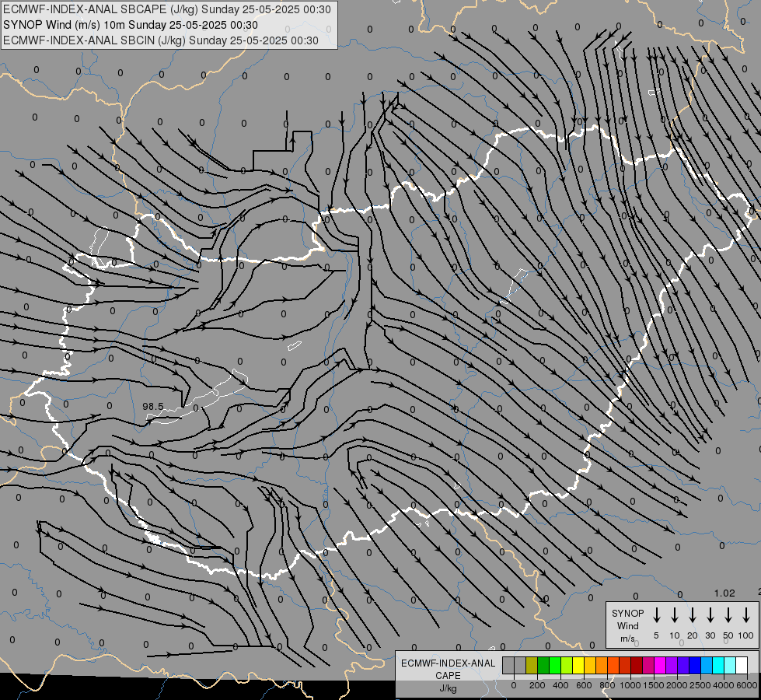Click the 98.5 value on the map
The width and height of the screenshot is (761, 700).
point(153,406)
